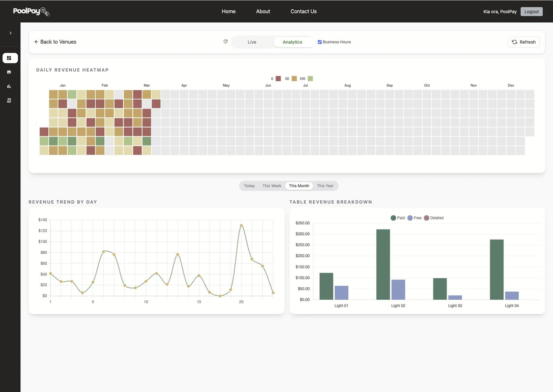
Task: Click 'Daily Revenue Heatmap' heading
Action: [73, 70]
